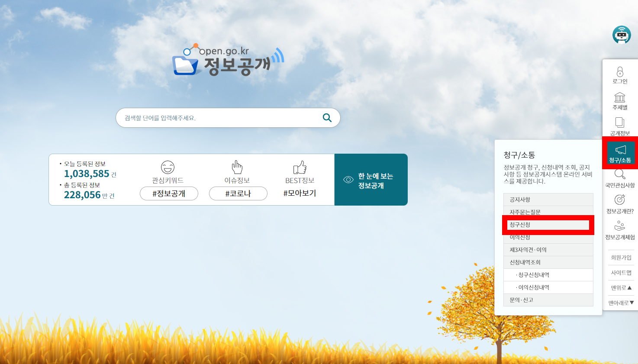
Task: Open 자주묻는질문 menu entry
Action: coord(548,212)
